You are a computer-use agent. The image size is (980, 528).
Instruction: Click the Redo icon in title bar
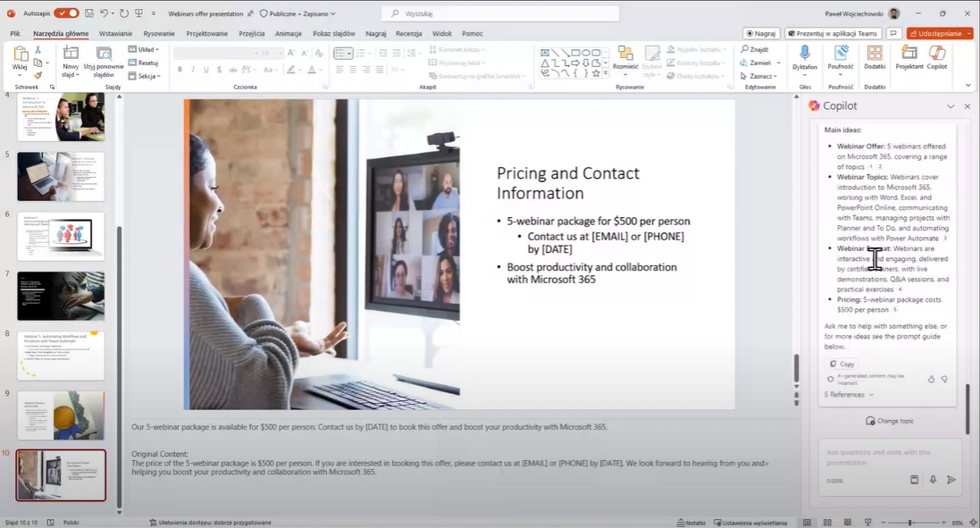(x=124, y=13)
